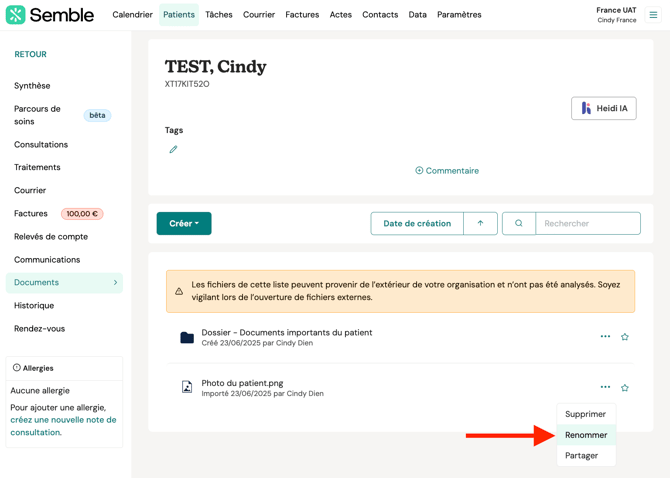Click the search magnifier icon
The image size is (670, 478).
[519, 224]
